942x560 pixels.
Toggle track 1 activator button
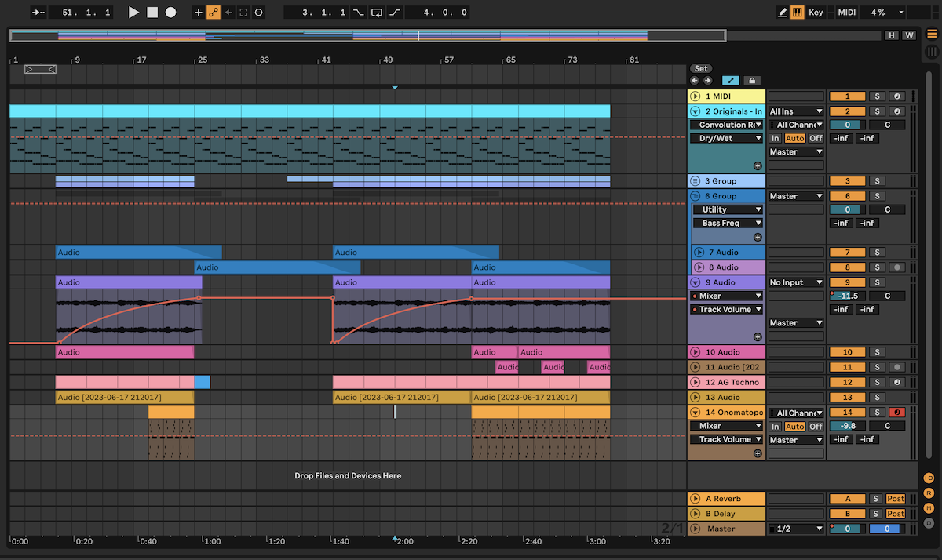847,96
